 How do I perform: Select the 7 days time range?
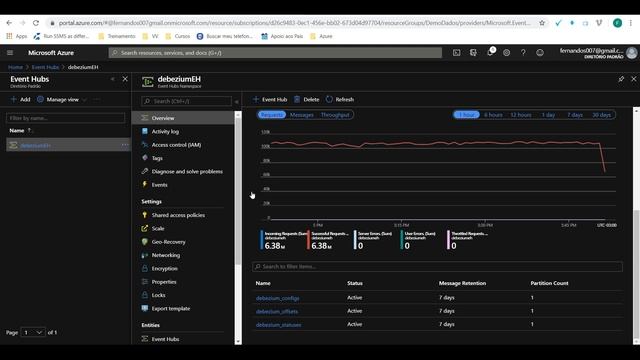pyautogui.click(x=575, y=115)
